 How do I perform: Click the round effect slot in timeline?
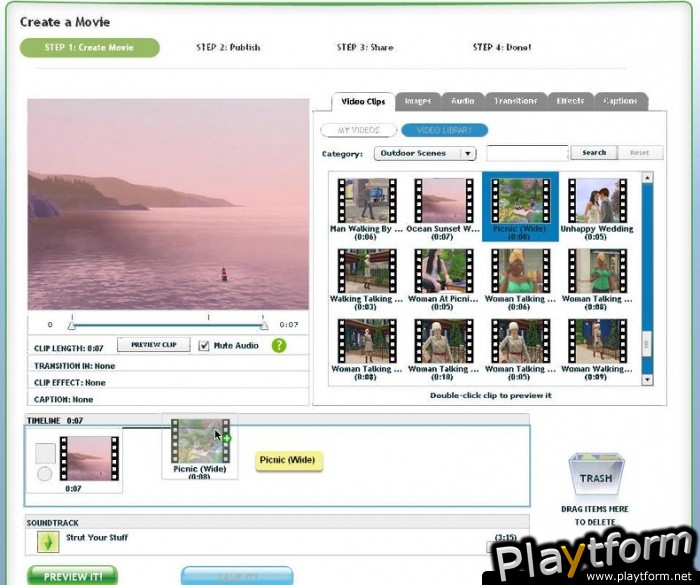44,474
